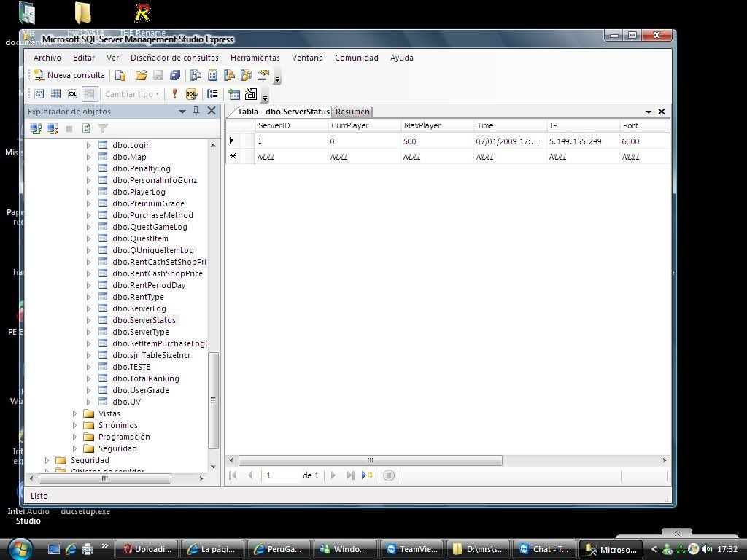The width and height of the screenshot is (747, 560).
Task: Click the Save All icon
Action: point(175,75)
